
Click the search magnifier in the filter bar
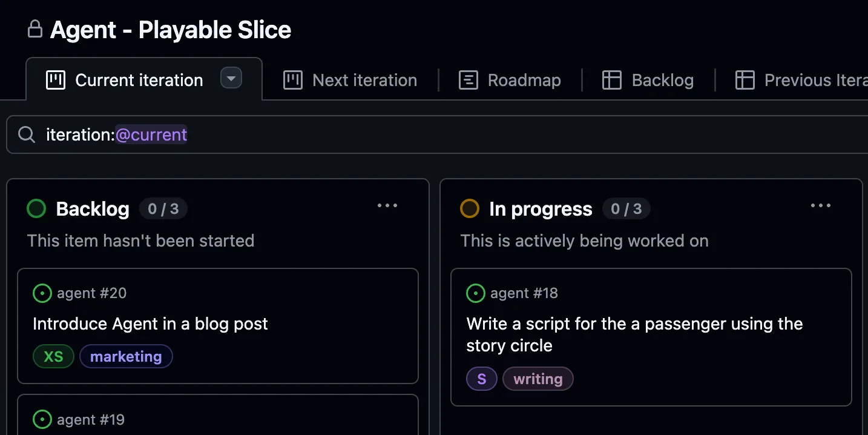26,134
